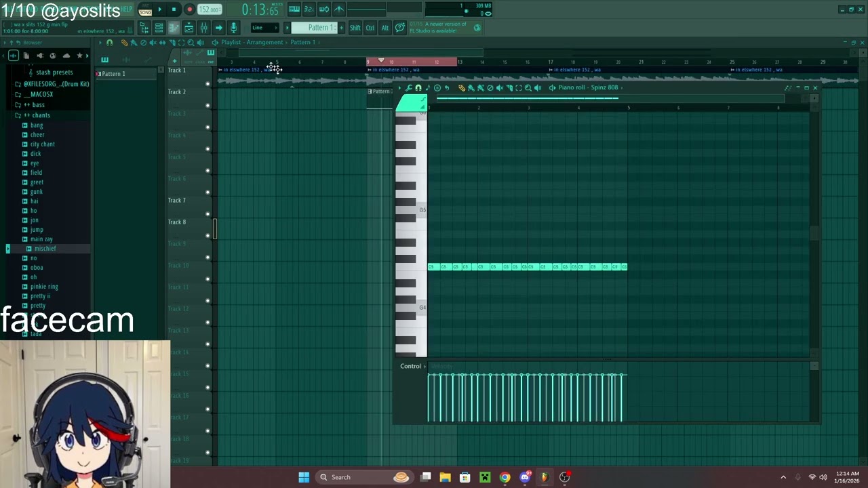Click the Shift modifier button
Viewport: 868px width, 488px height.
(355, 28)
